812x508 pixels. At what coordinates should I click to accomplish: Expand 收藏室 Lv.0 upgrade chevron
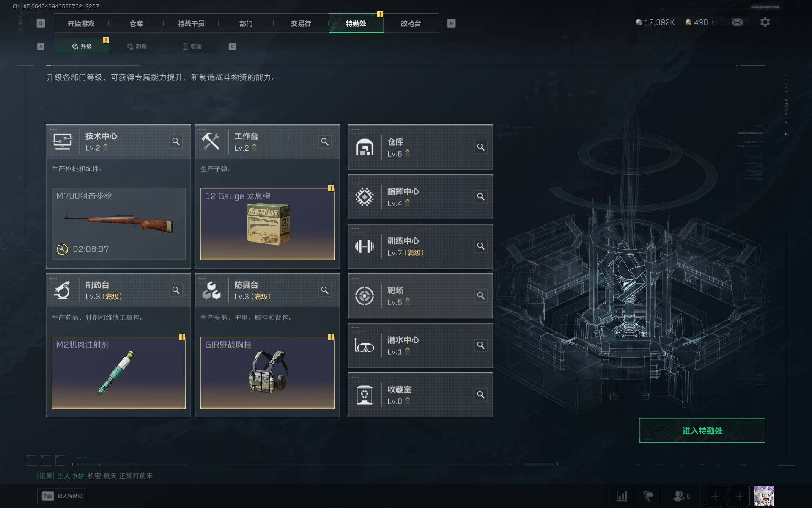[x=407, y=401]
